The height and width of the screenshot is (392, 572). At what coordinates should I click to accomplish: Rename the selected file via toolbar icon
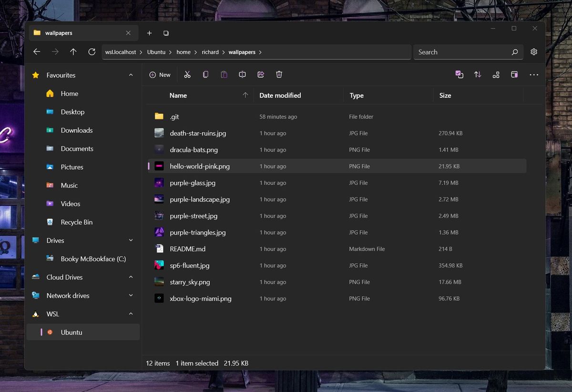[242, 74]
